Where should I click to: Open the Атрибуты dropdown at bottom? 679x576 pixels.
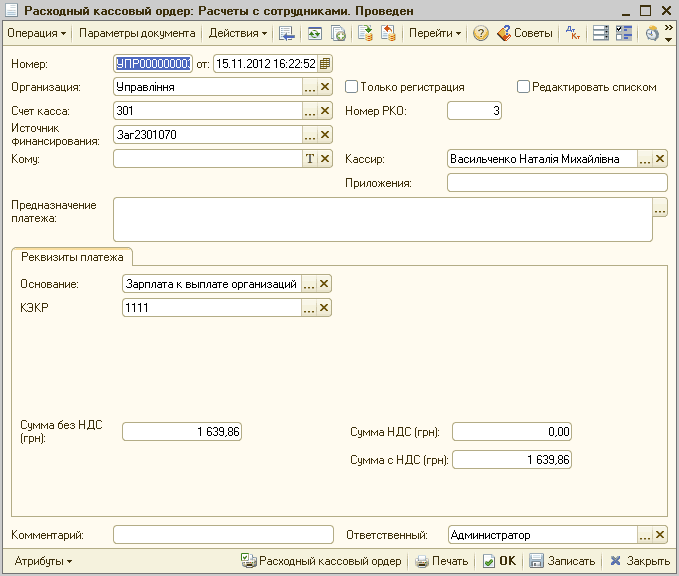(43, 561)
